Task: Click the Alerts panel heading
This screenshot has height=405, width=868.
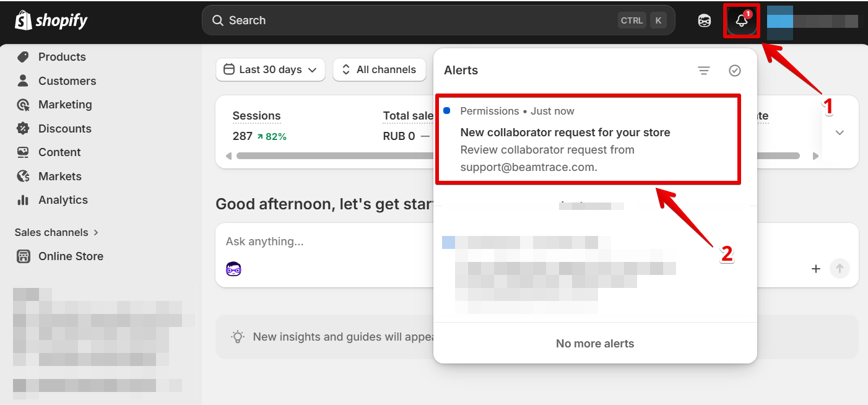Action: (x=461, y=71)
